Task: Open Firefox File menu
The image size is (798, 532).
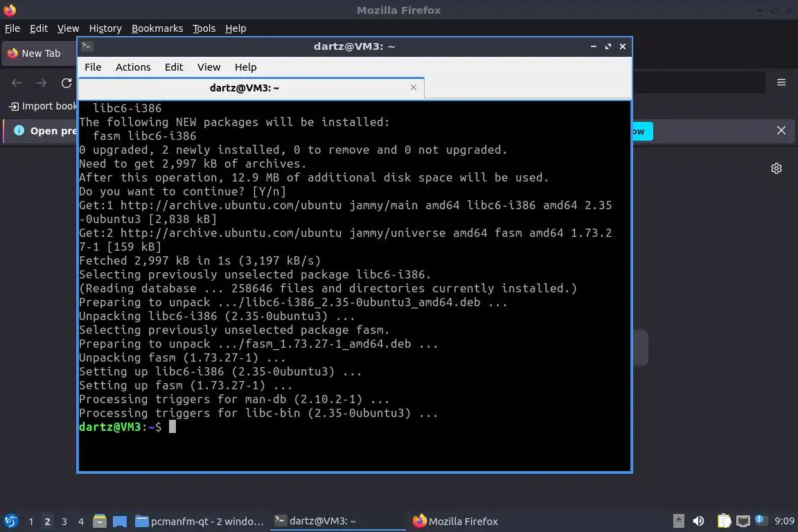Action: click(x=12, y=28)
